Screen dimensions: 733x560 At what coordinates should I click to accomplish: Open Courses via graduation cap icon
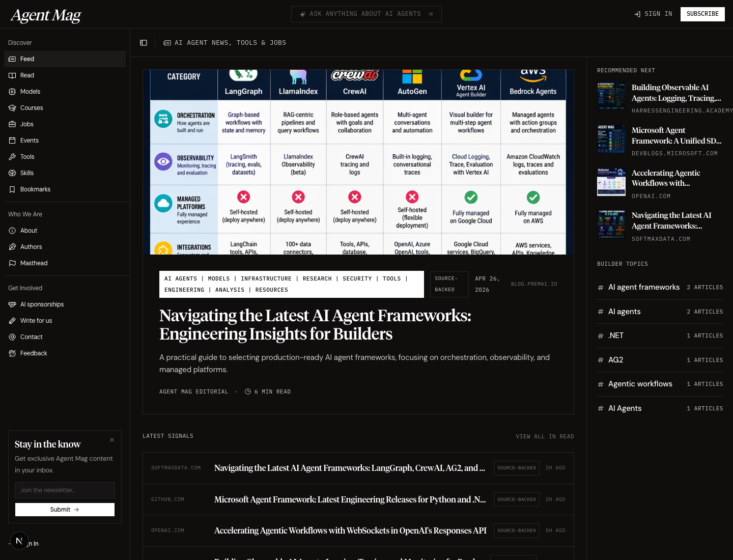(12, 108)
